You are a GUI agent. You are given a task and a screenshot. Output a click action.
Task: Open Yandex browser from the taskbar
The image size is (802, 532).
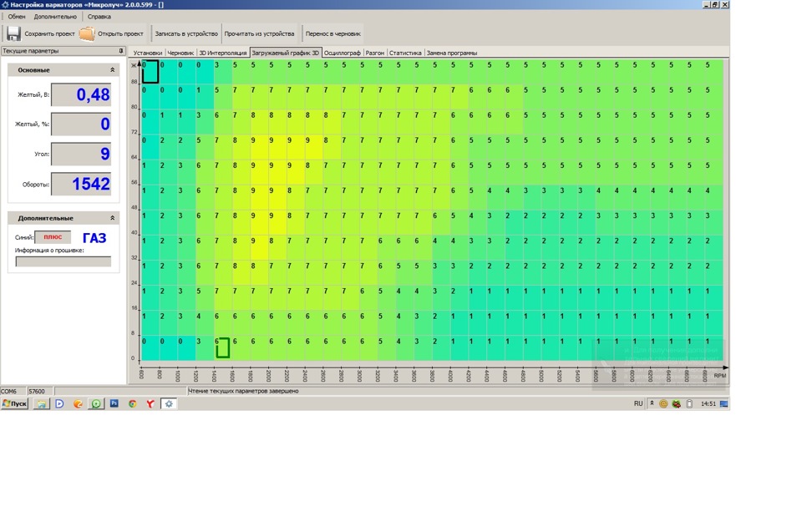150,403
